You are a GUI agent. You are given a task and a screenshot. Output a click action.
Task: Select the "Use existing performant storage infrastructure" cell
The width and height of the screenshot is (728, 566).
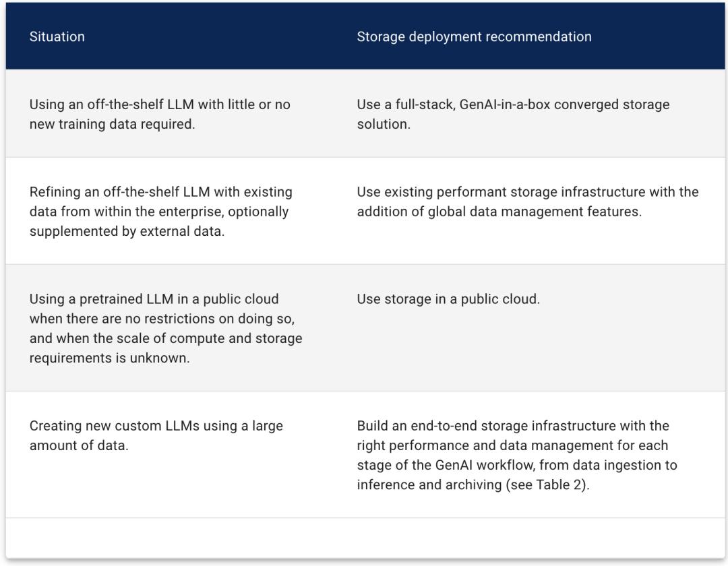coord(528,201)
